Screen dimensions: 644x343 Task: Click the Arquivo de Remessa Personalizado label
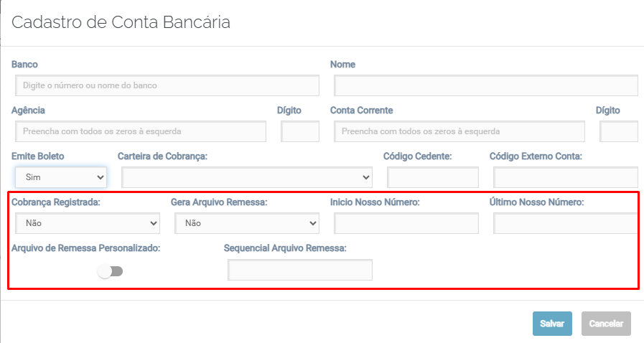pos(85,248)
